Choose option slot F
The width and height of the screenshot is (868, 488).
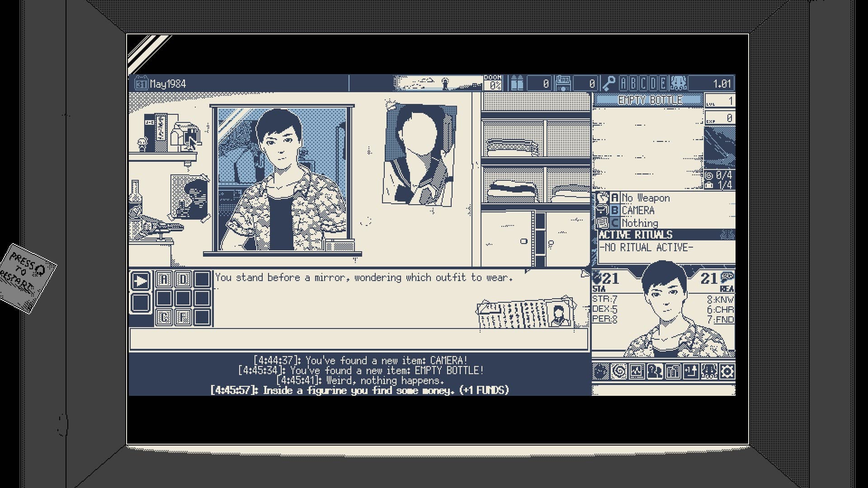pos(183,317)
